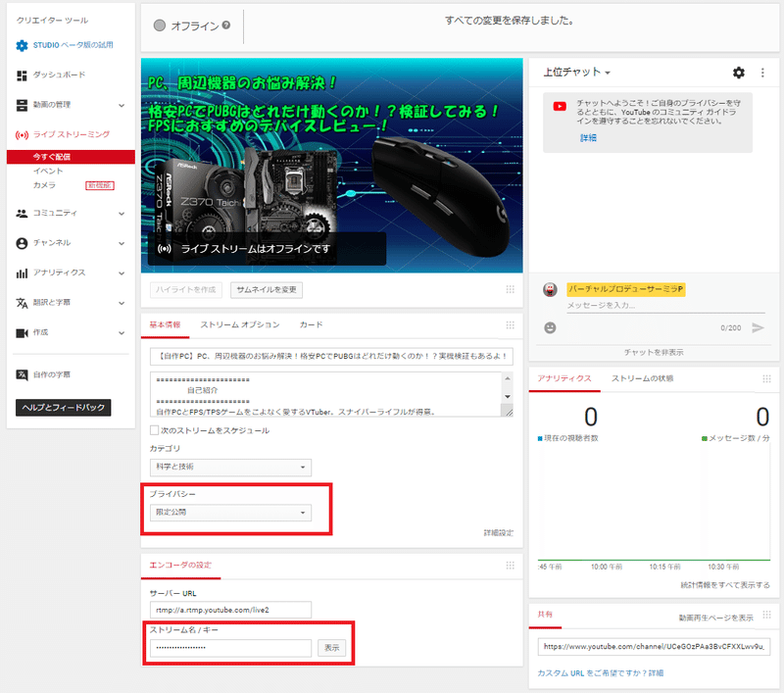The width and height of the screenshot is (784, 693).
Task: Click the chat user avatar icon
Action: tap(550, 289)
